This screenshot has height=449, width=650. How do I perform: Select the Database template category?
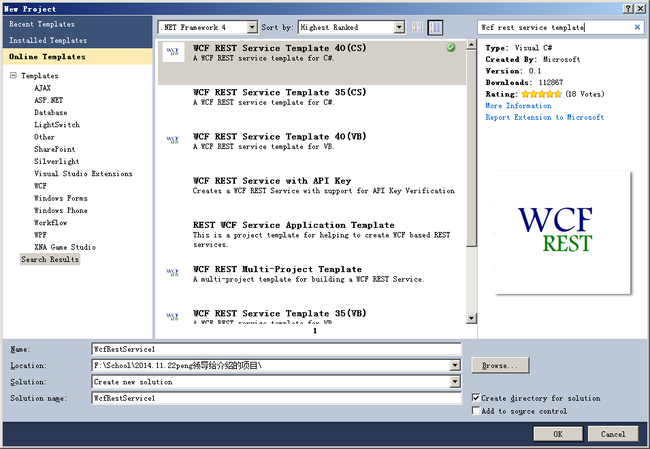point(51,112)
